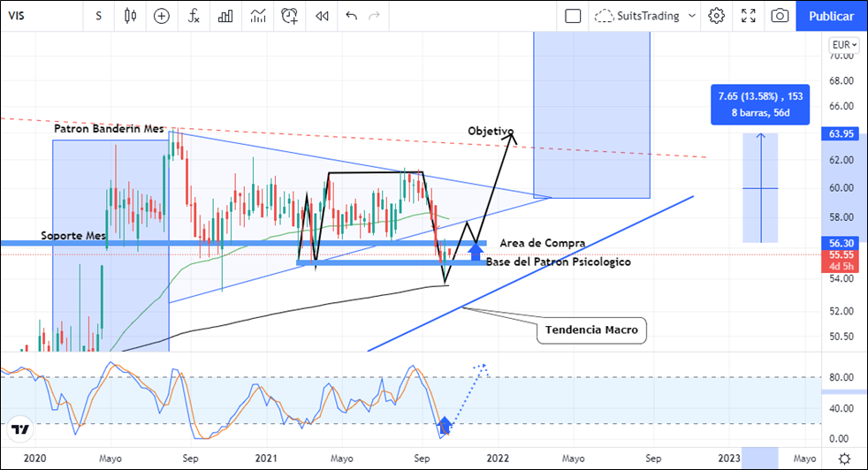
Task: Enter fullscreen mode
Action: [x=749, y=16]
